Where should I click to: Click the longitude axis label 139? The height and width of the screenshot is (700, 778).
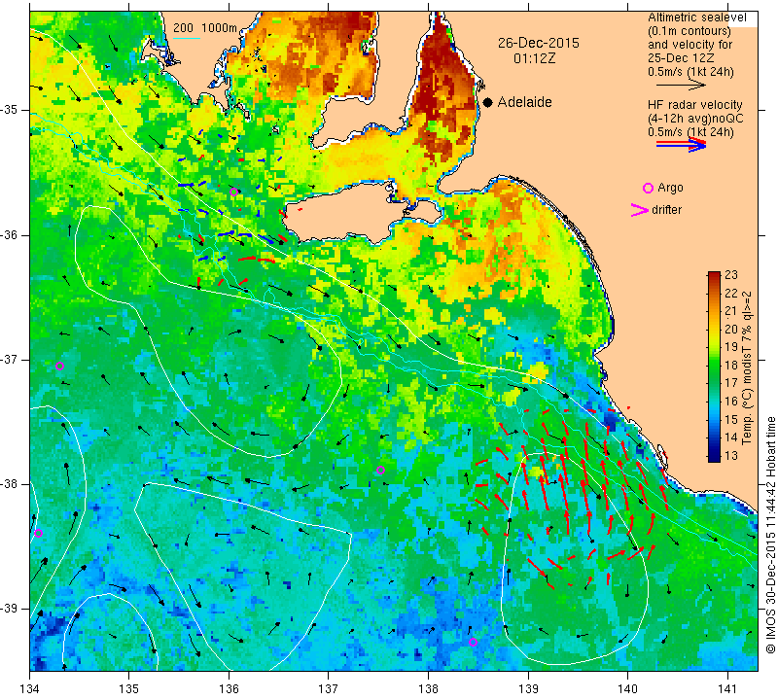pyautogui.click(x=528, y=689)
